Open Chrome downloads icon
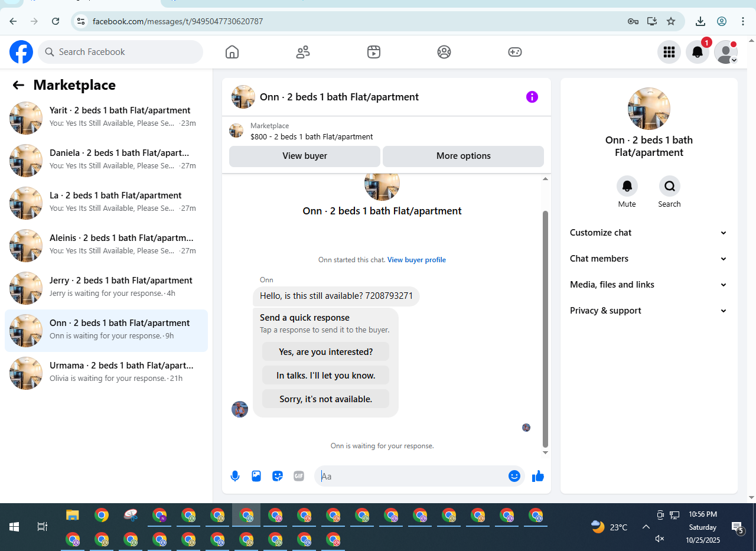 pos(700,21)
